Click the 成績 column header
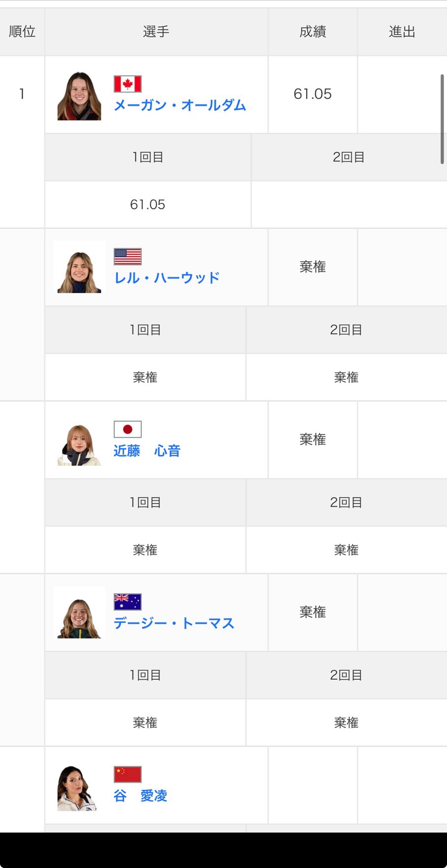 pos(313,32)
